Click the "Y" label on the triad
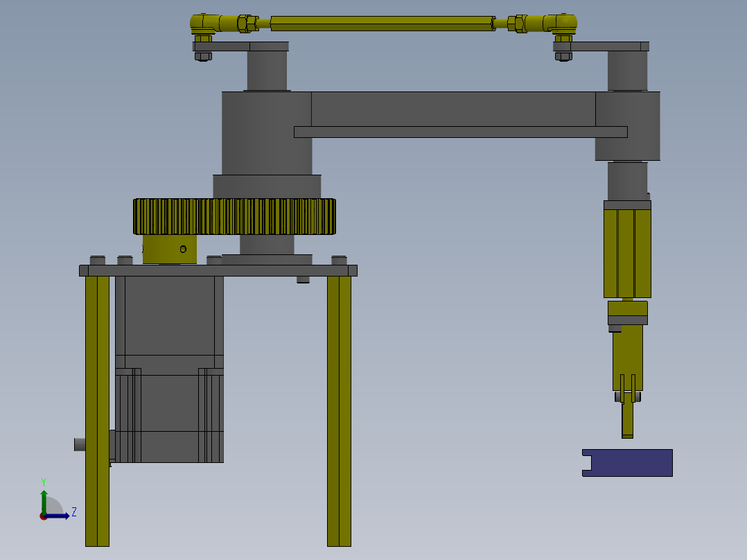This screenshot has width=747, height=560. (x=44, y=482)
